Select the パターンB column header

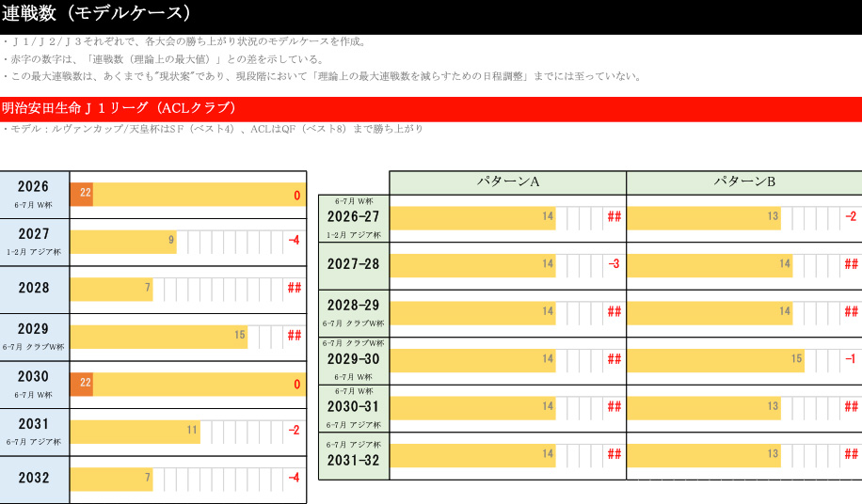click(x=743, y=182)
